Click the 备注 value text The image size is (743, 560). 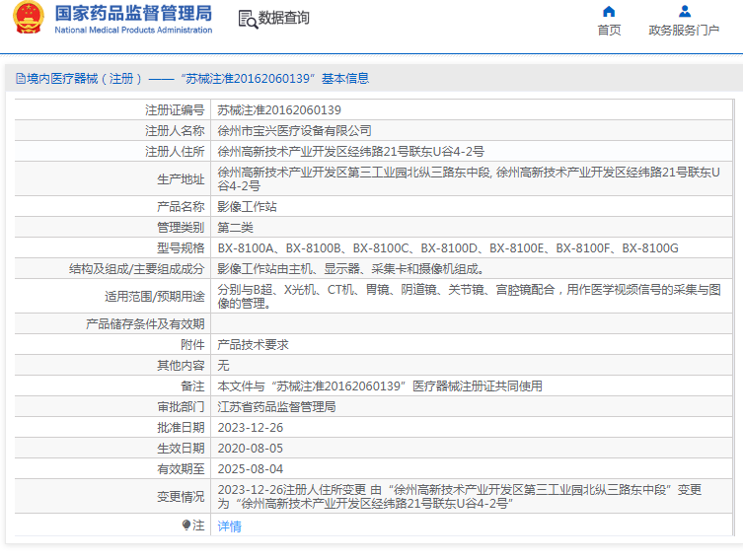pos(380,386)
